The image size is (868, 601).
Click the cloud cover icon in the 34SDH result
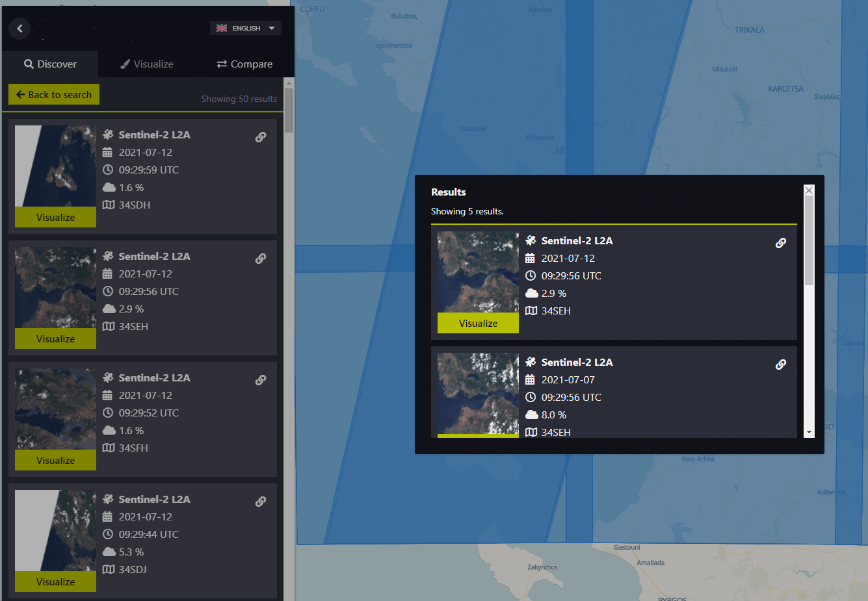pyautogui.click(x=109, y=187)
